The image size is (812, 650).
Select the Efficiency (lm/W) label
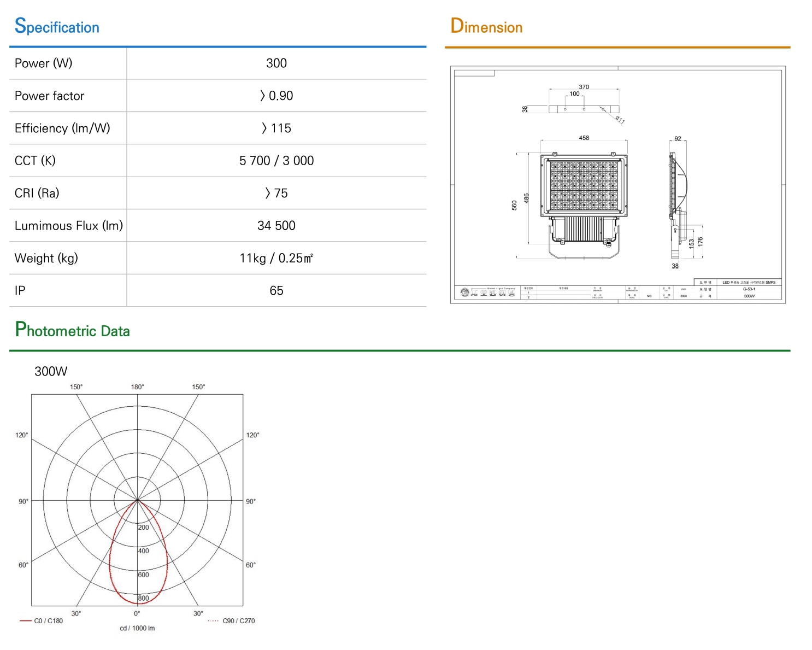pyautogui.click(x=62, y=128)
